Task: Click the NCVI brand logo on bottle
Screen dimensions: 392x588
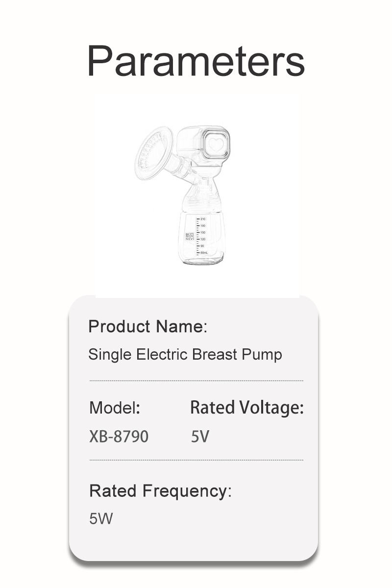Action: tap(190, 236)
